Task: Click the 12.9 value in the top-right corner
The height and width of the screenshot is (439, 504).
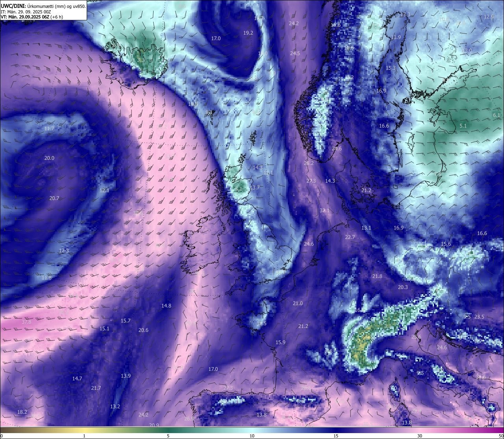Action: click(x=489, y=17)
